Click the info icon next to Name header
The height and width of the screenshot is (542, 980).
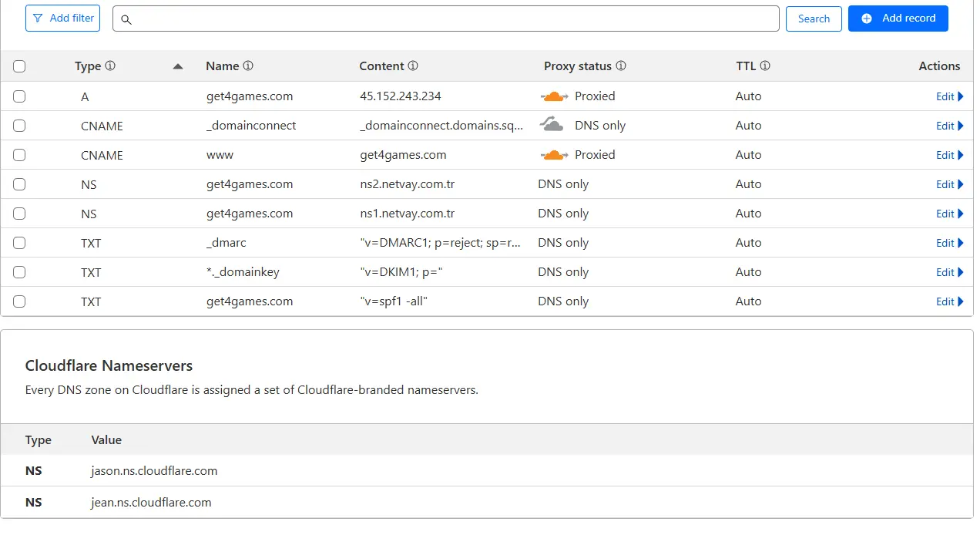pos(248,66)
